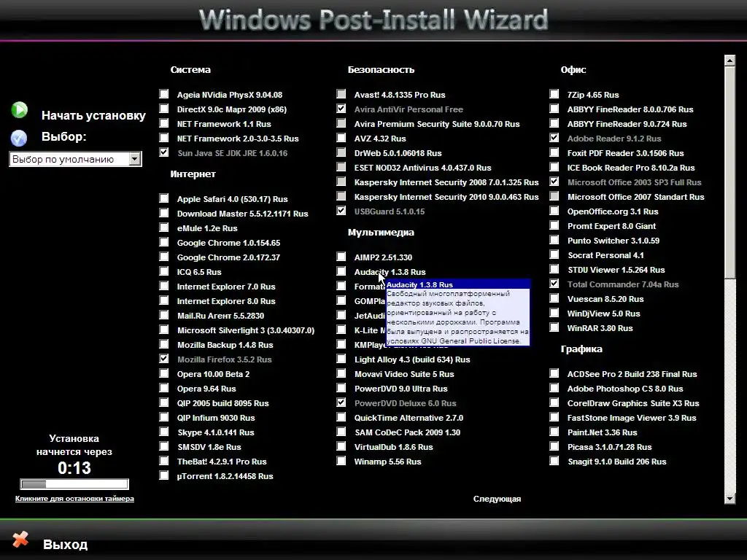Check Skype 4.1.0.141 Rus checkbox
This screenshot has height=560, width=747.
click(x=164, y=432)
